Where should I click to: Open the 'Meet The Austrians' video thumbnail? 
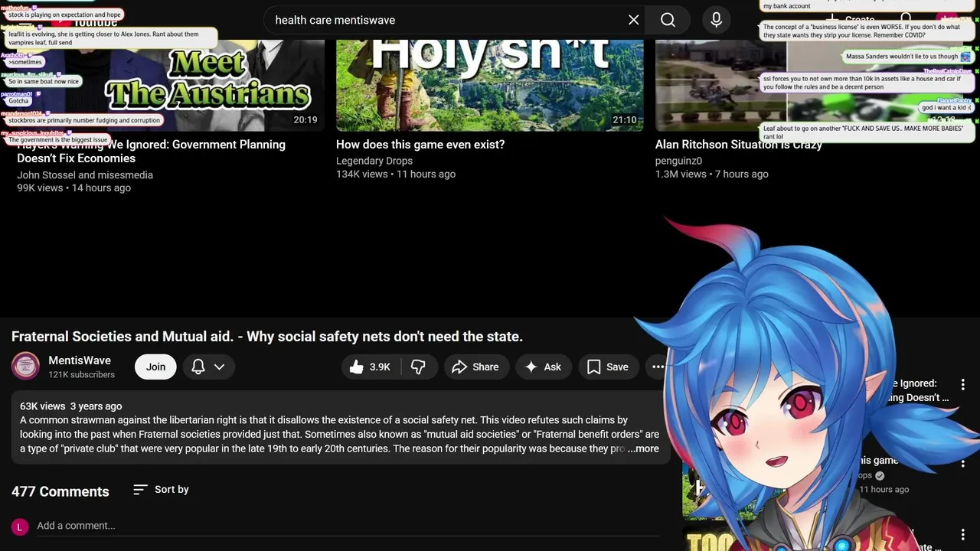pyautogui.click(x=170, y=86)
